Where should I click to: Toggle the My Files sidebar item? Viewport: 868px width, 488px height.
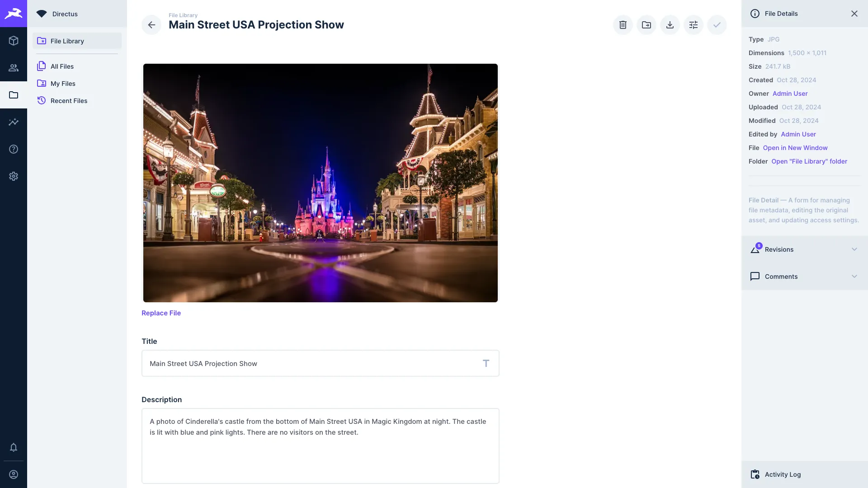pyautogui.click(x=62, y=84)
